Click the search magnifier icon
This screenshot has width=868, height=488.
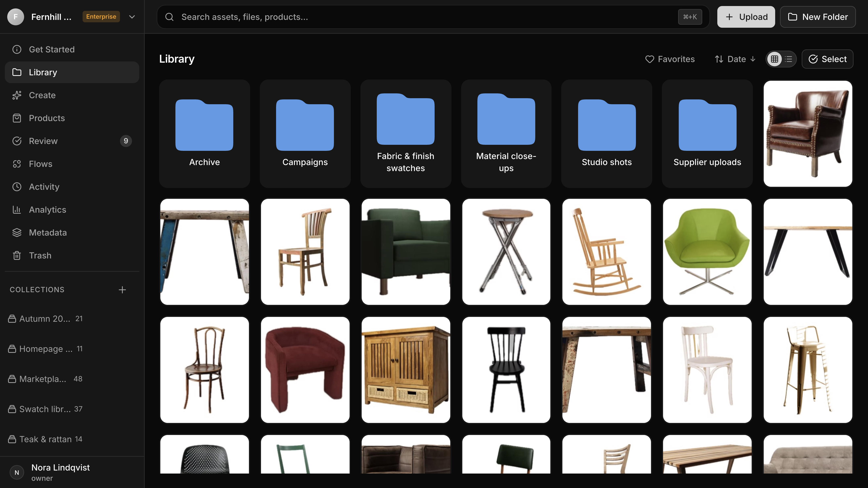coord(170,17)
